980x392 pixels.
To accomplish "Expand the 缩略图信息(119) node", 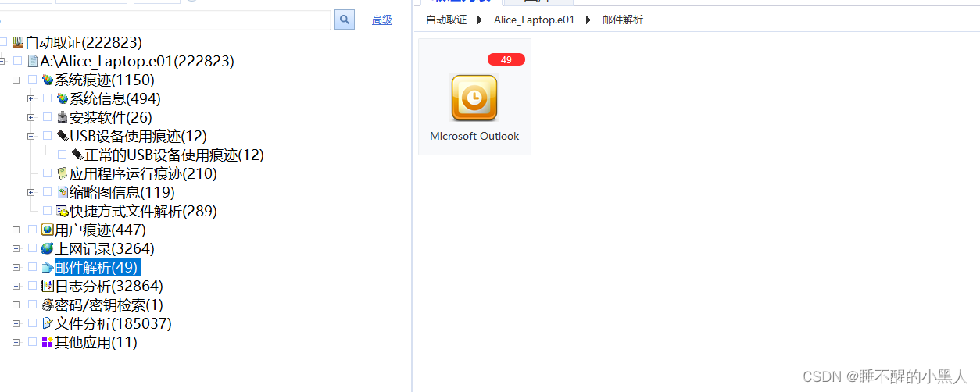I will pyautogui.click(x=30, y=192).
